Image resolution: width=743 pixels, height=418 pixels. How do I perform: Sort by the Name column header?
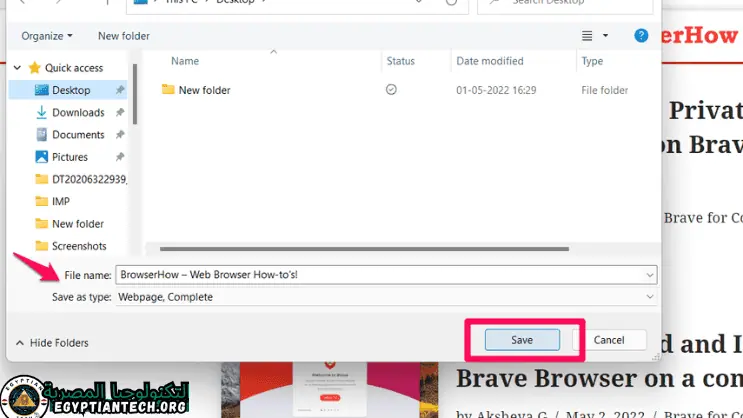[x=185, y=61]
